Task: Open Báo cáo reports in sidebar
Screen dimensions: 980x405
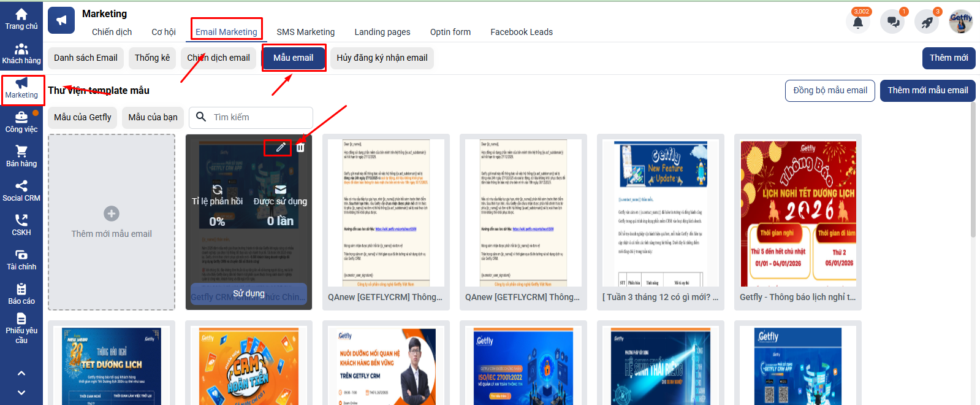Action: click(x=21, y=294)
